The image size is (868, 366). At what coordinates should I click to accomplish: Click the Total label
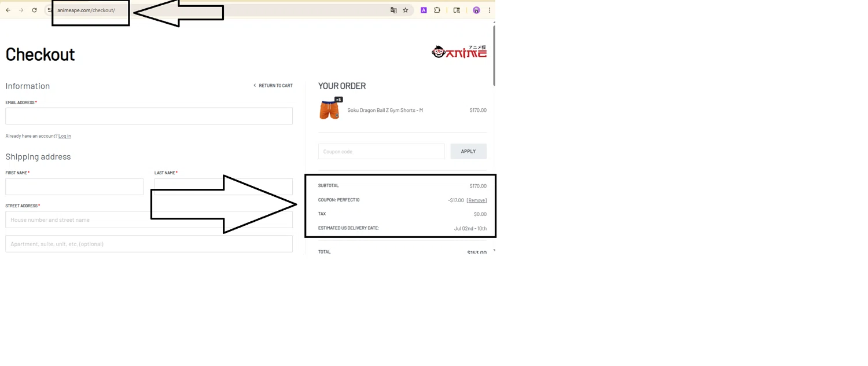[324, 252]
